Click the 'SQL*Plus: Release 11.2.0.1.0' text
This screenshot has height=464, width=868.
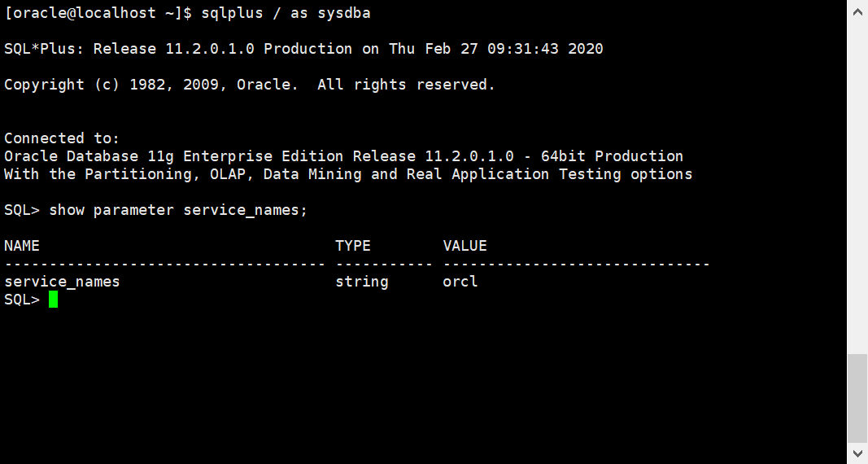(129, 49)
